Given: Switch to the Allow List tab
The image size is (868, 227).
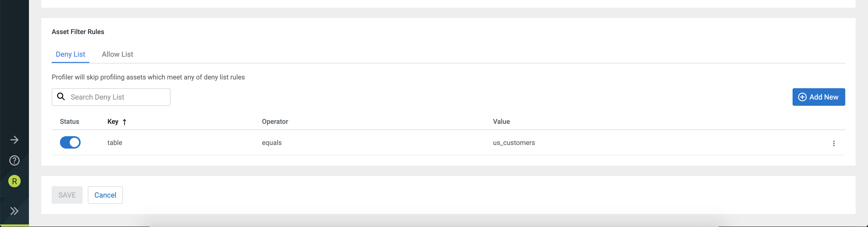Looking at the screenshot, I should tap(117, 54).
